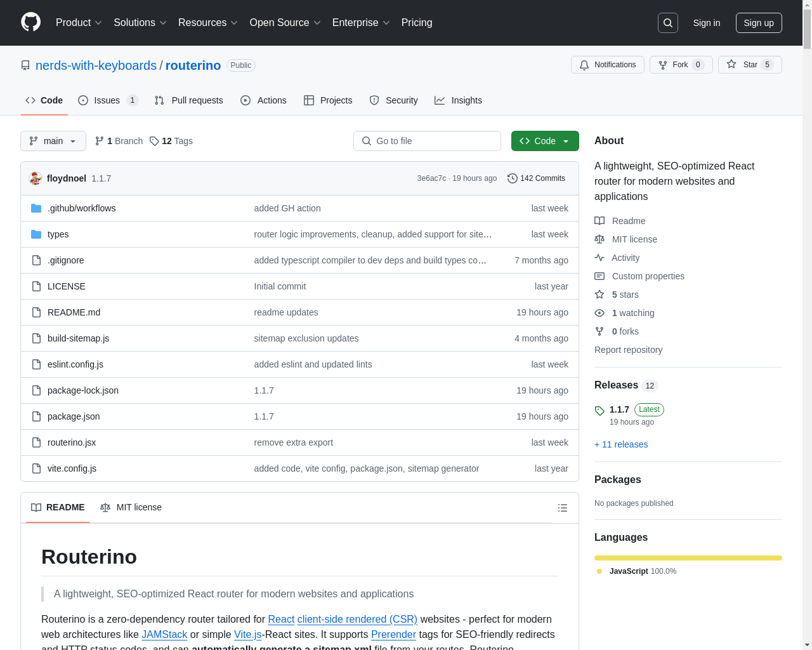Screen dimensions: 812x650
Task: Open the search magnifier button
Action: pyautogui.click(x=668, y=23)
